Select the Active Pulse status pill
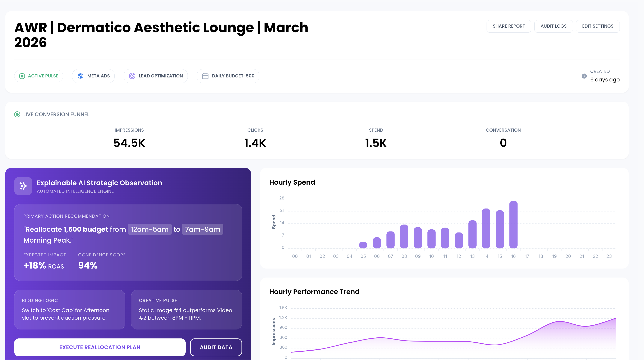The height and width of the screenshot is (360, 644). tap(39, 76)
